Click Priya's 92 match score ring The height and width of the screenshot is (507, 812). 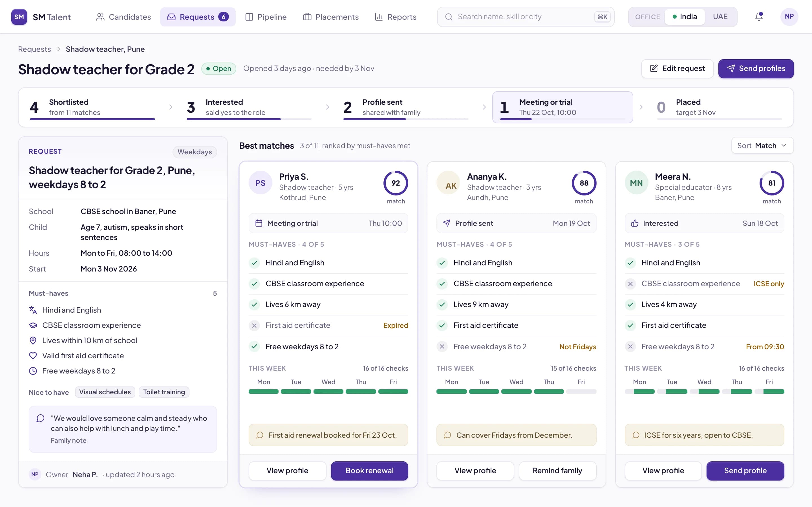[x=396, y=183]
